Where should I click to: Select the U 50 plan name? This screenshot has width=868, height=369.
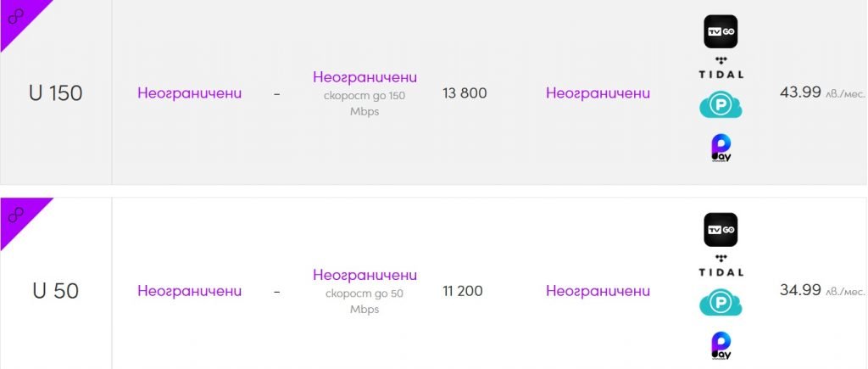click(55, 291)
